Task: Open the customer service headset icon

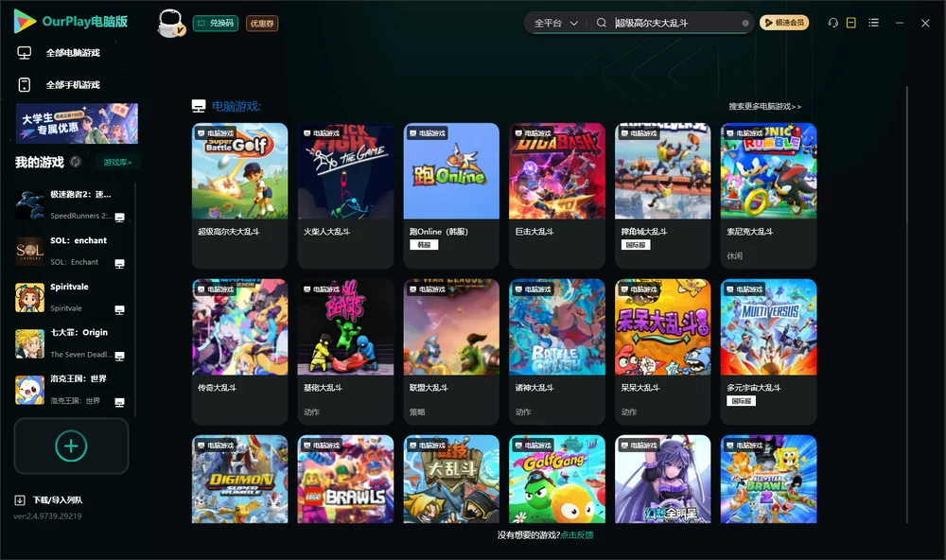Action: click(833, 23)
